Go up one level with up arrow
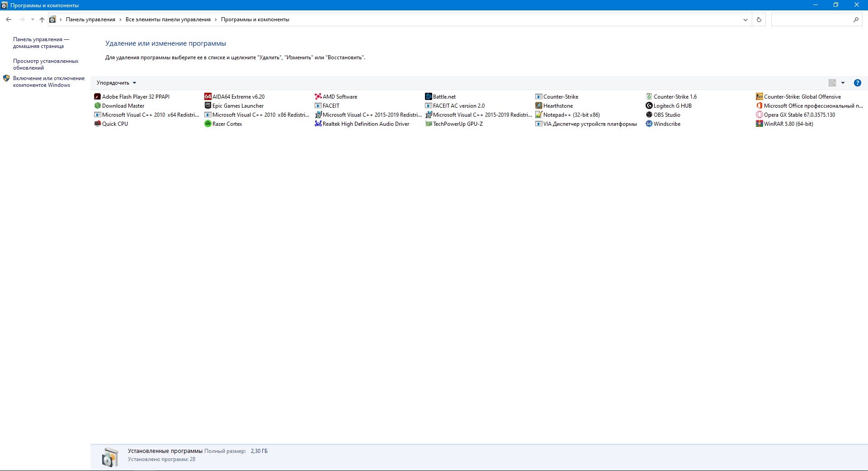The width and height of the screenshot is (868, 471). (42, 19)
